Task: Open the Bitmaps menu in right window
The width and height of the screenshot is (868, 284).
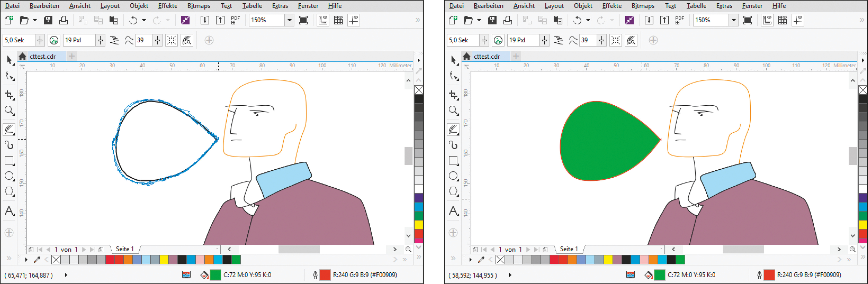Action: tap(643, 6)
